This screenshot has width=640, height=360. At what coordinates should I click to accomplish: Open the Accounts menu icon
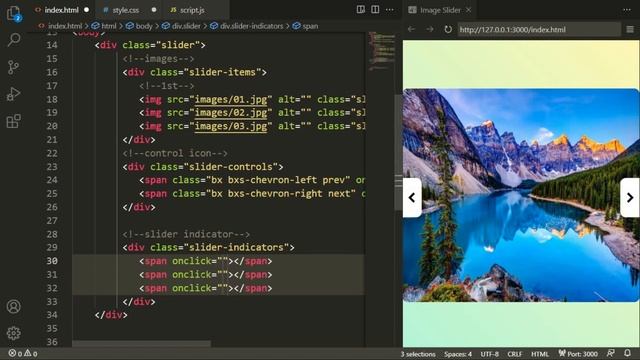(x=13, y=306)
